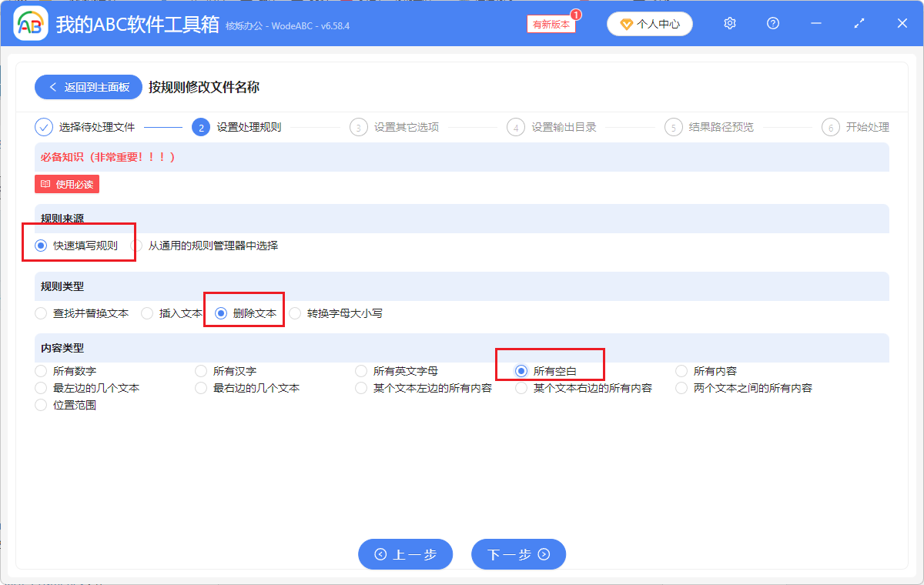The width and height of the screenshot is (924, 585).
Task: Select 转换字母大小写 rule type
Action: click(x=293, y=313)
